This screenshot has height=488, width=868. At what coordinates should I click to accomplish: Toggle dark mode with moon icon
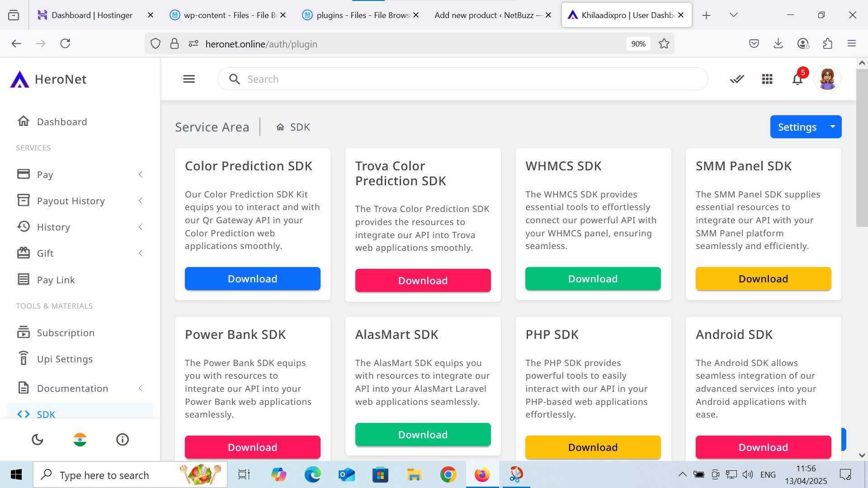(x=38, y=439)
